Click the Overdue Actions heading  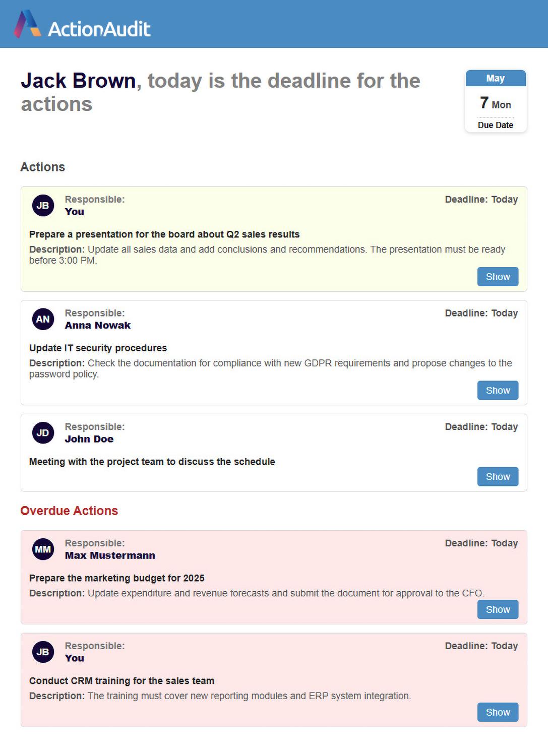69,511
